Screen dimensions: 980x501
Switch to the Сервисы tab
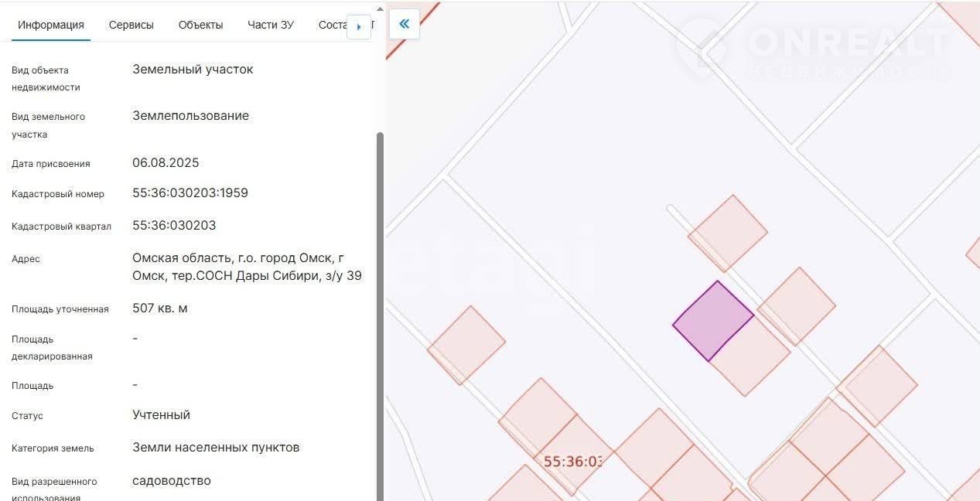131,25
